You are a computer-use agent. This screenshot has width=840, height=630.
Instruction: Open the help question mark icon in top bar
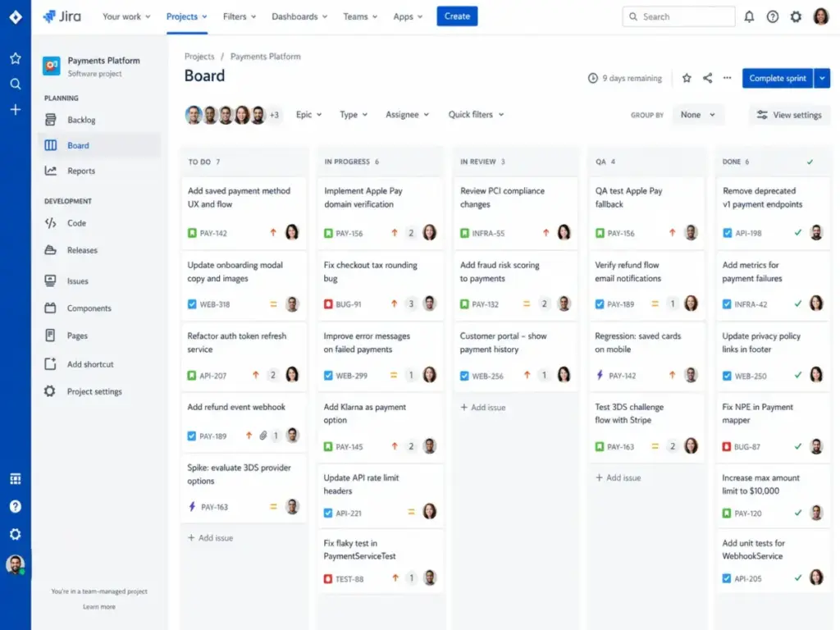click(773, 16)
